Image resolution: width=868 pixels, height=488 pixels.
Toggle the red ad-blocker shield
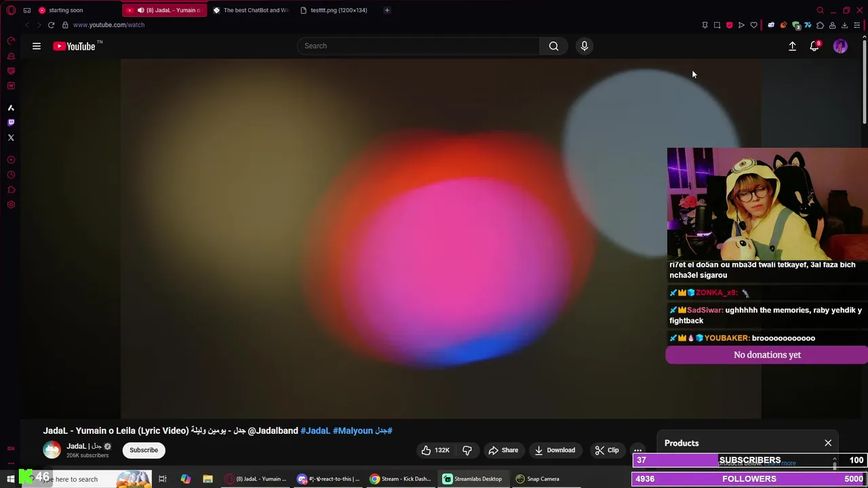[729, 25]
